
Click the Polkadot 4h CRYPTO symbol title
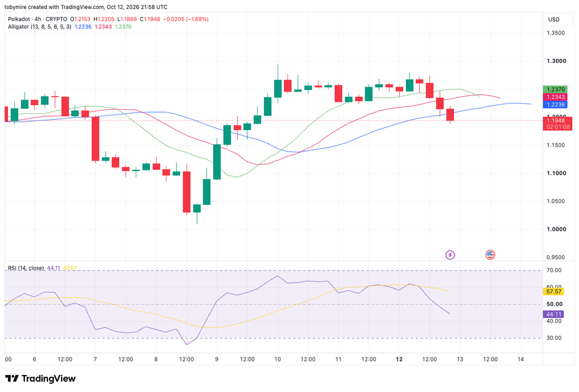pyautogui.click(x=38, y=19)
